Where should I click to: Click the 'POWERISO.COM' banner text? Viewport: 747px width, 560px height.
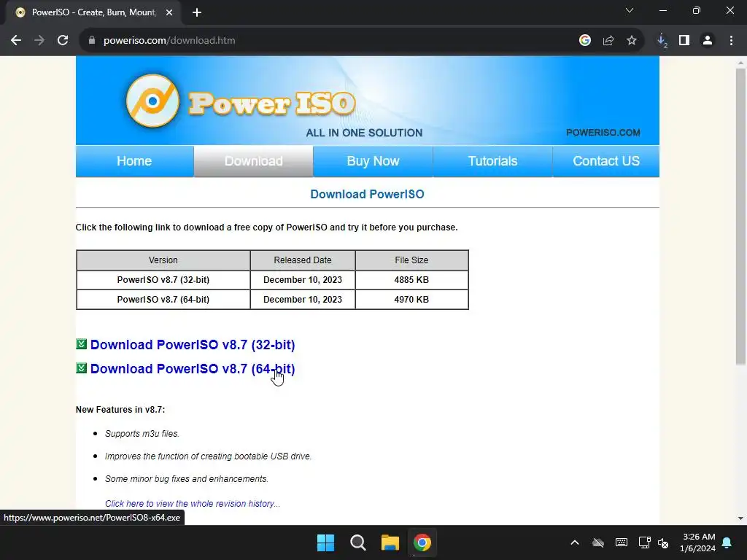click(603, 133)
